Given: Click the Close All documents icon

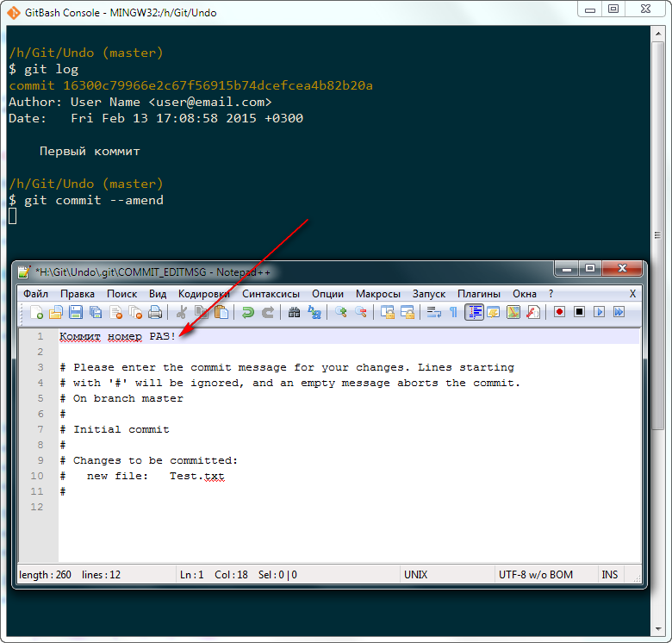Looking at the screenshot, I should (135, 312).
